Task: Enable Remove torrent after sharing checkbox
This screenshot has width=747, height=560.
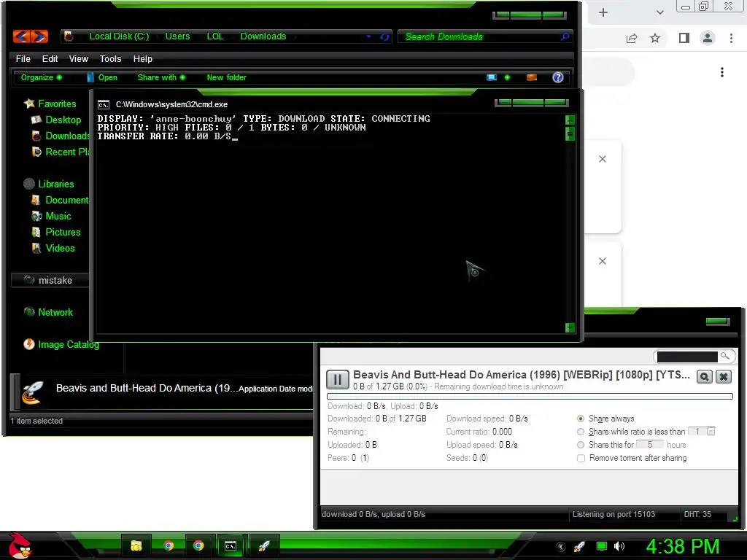Action: click(581, 458)
